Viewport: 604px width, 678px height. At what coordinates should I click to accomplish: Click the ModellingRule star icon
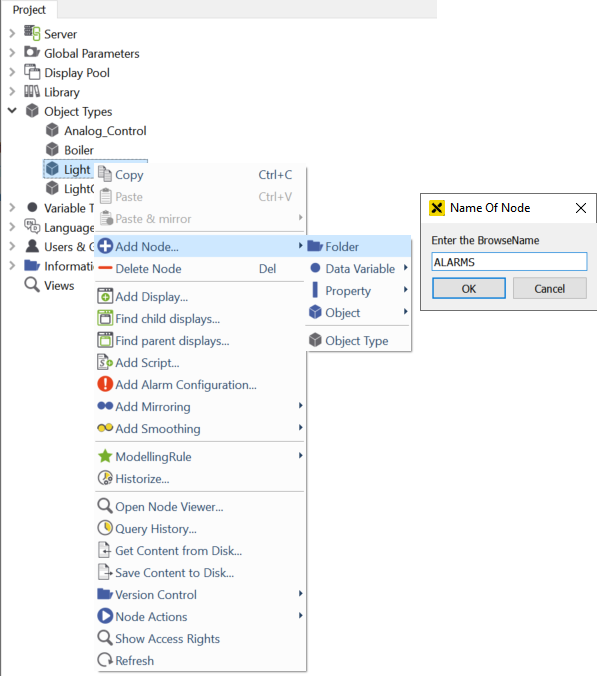[105, 457]
